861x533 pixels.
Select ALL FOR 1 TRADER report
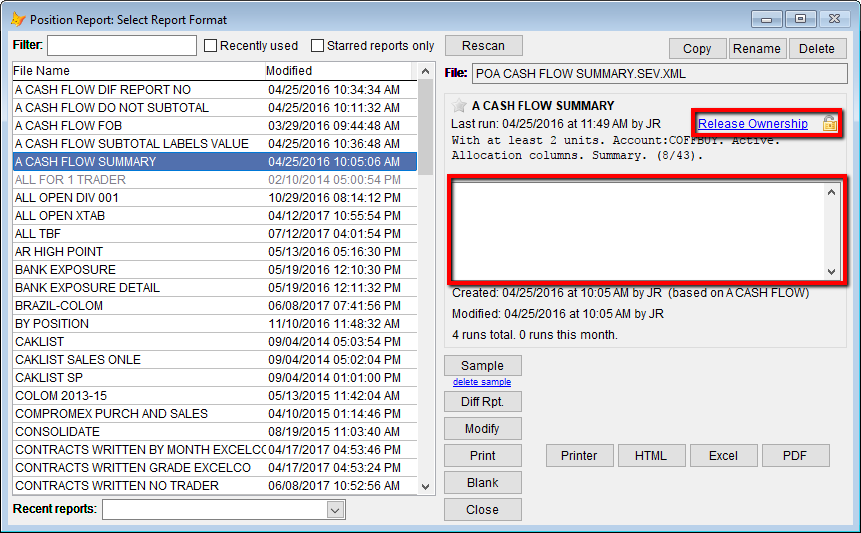click(x=215, y=180)
